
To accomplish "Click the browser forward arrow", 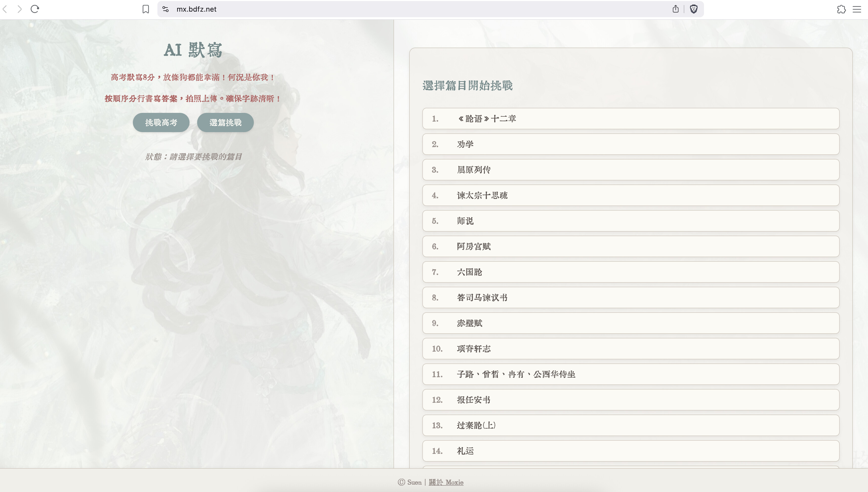I will [19, 9].
